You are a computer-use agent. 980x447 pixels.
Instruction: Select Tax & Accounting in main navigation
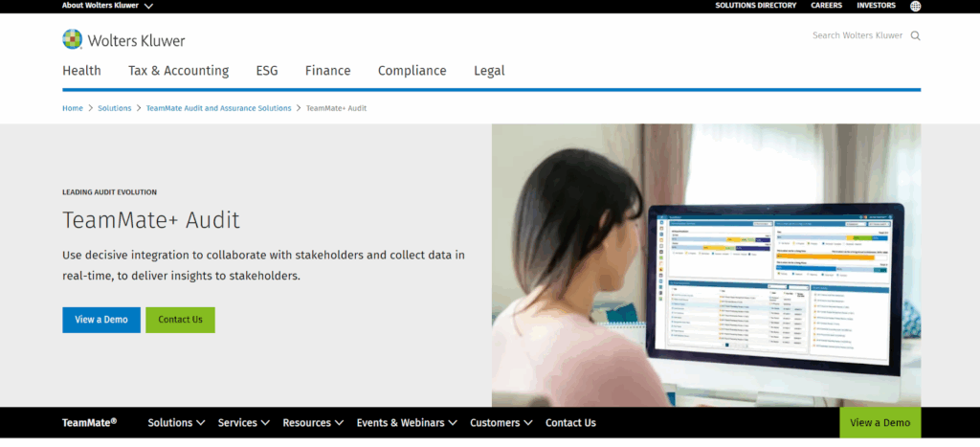click(x=178, y=71)
